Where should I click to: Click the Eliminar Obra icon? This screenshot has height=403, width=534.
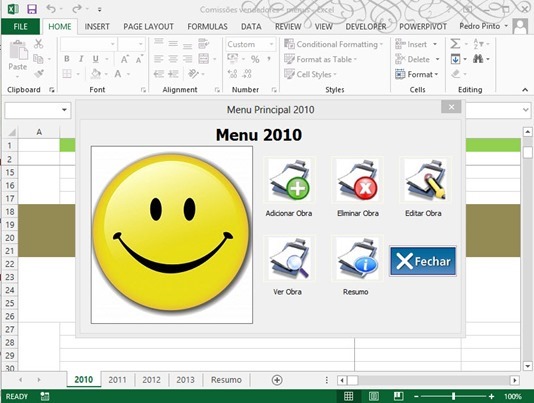coord(357,180)
